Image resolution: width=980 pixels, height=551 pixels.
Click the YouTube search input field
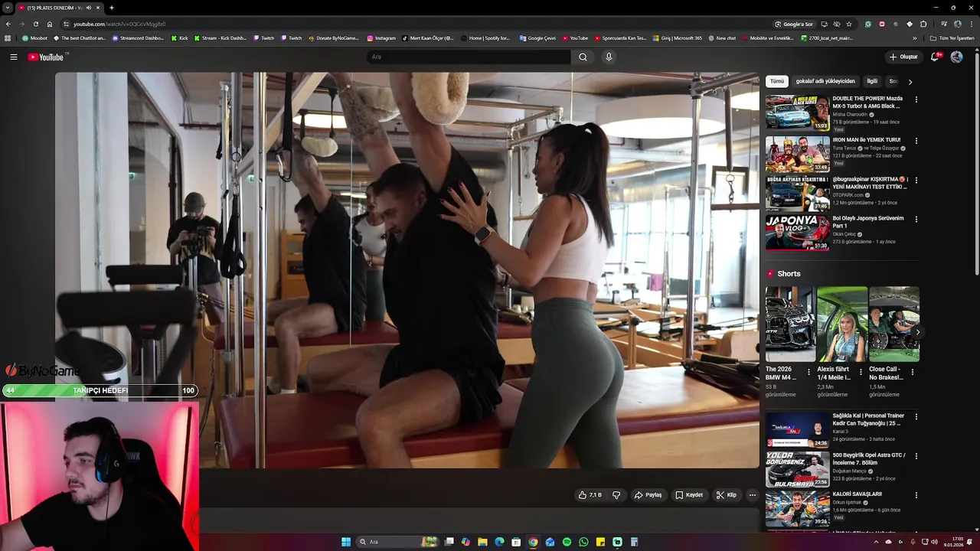469,57
